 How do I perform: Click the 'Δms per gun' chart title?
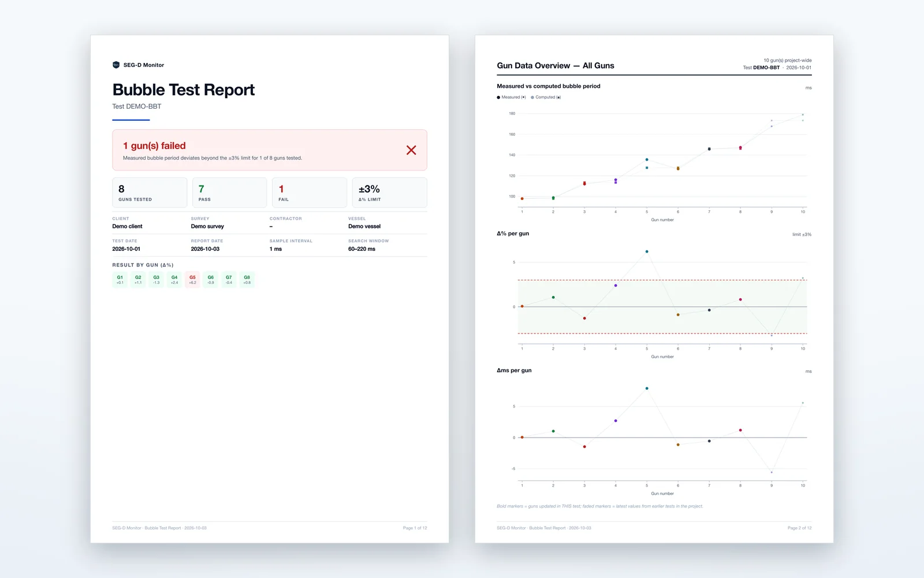(514, 370)
